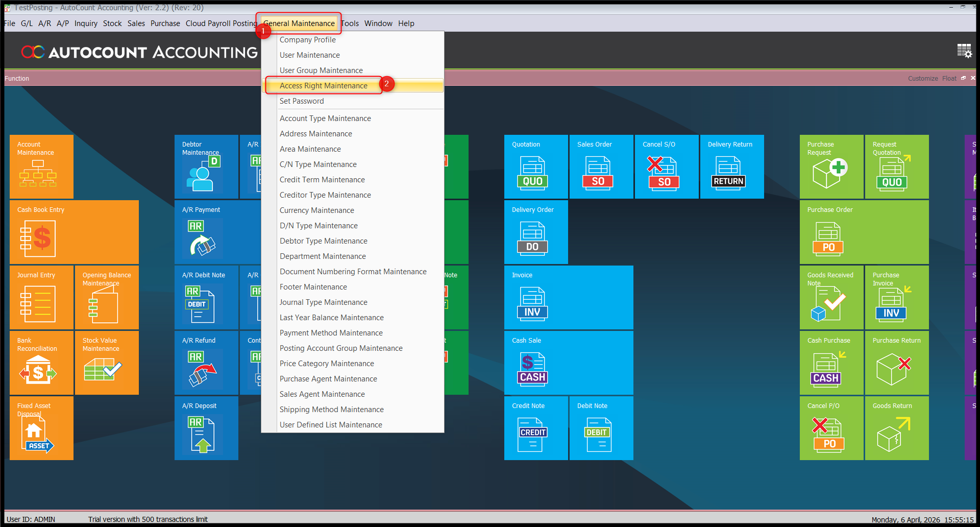The image size is (980, 527).
Task: Click the Customize link in Function bar
Action: (923, 79)
